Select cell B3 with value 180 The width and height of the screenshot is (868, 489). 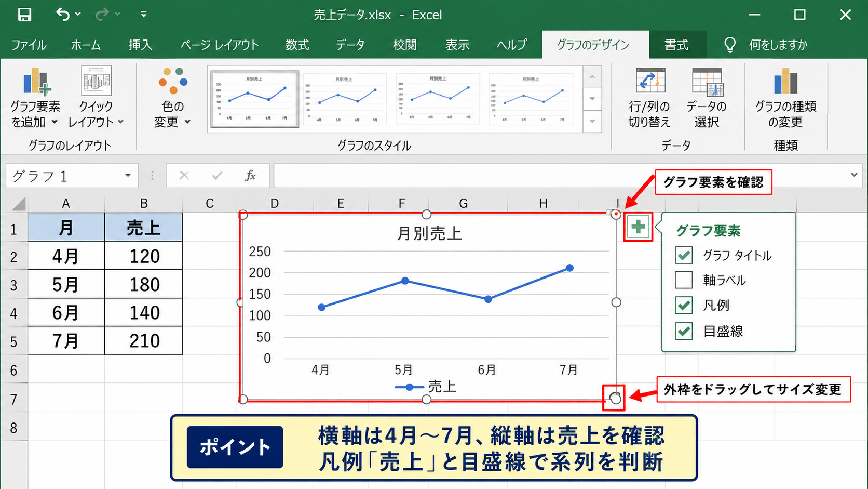pyautogui.click(x=144, y=284)
